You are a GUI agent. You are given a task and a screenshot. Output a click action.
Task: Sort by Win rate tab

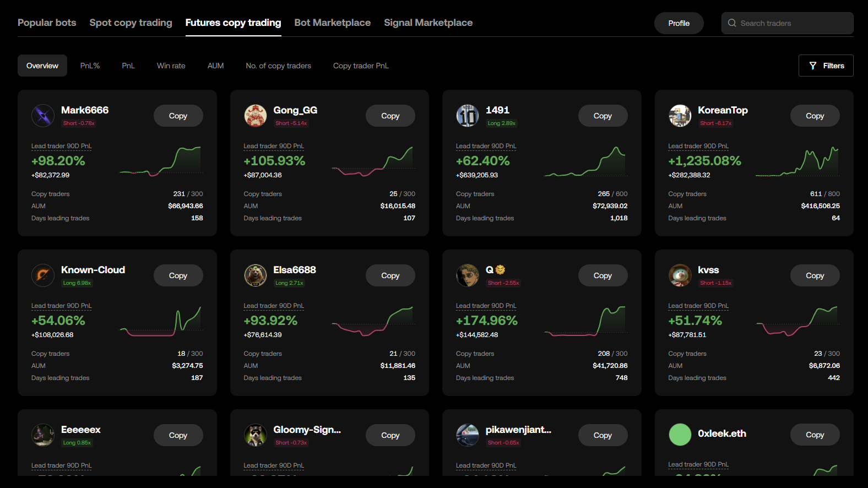click(x=171, y=66)
